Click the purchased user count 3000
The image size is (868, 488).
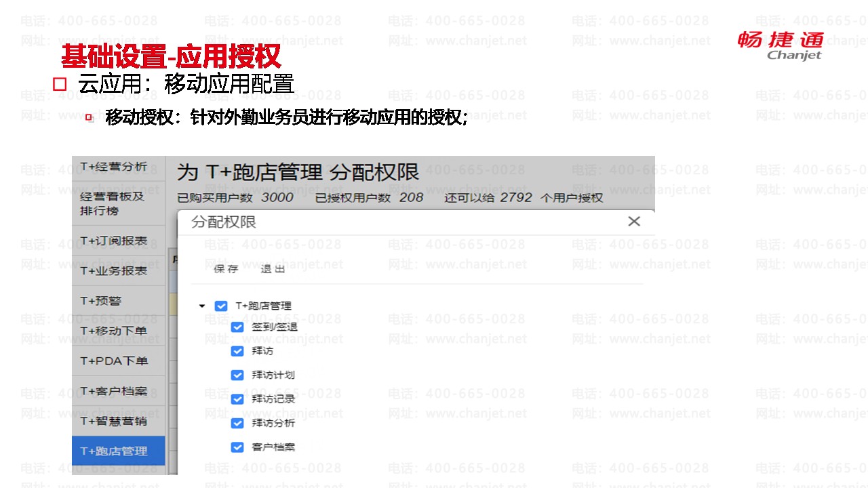[x=277, y=197]
